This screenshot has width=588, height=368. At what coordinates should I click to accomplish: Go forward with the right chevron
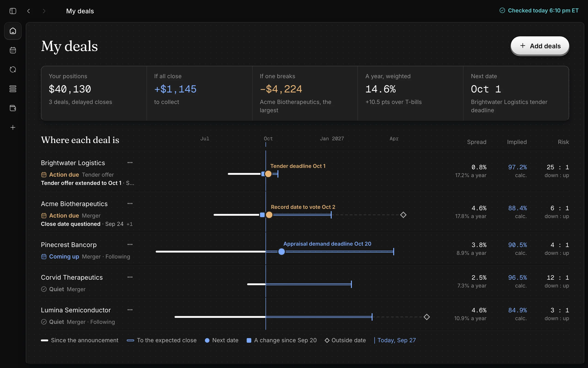click(x=44, y=11)
